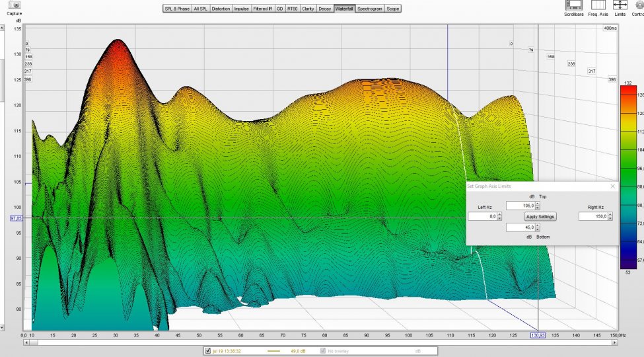Toggle the Scrollbars icon
Image resolution: width=644 pixels, height=357 pixels.
(x=573, y=5)
